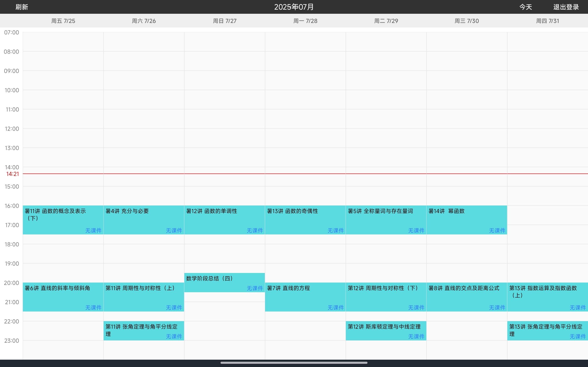The width and height of the screenshot is (588, 367).
Task: Click 无课件 link in 暑6讲 直线的斜率与倾斜角
Action: pyautogui.click(x=93, y=308)
